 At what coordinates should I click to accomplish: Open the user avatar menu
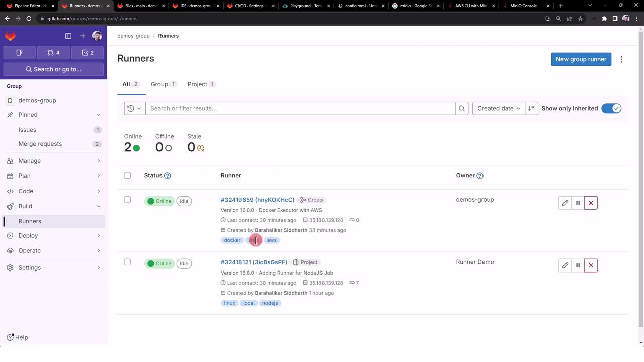(97, 36)
